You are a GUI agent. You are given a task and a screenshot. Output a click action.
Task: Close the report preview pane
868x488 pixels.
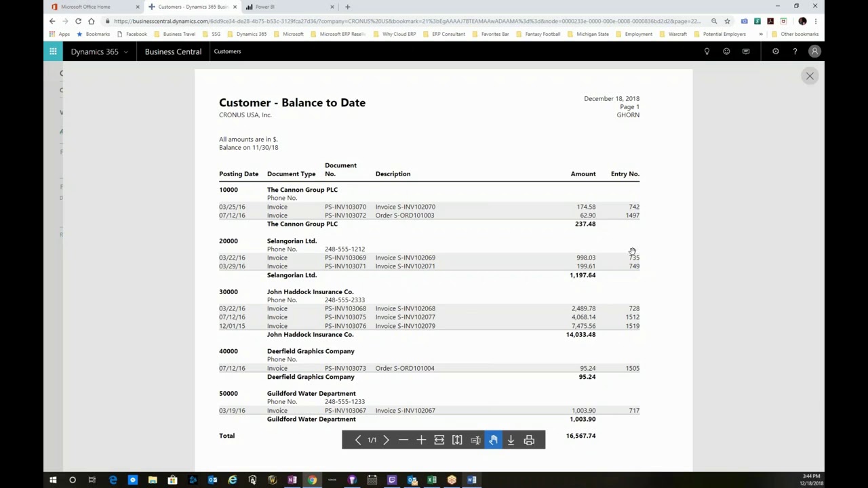(x=810, y=76)
